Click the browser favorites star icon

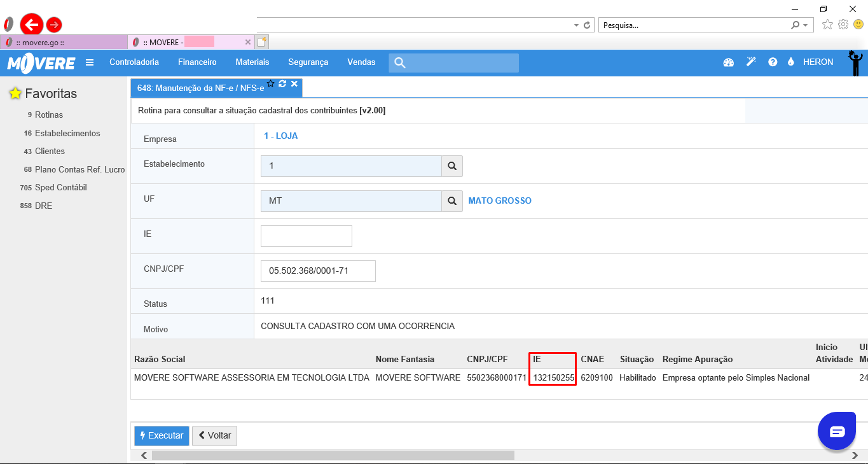(x=827, y=25)
